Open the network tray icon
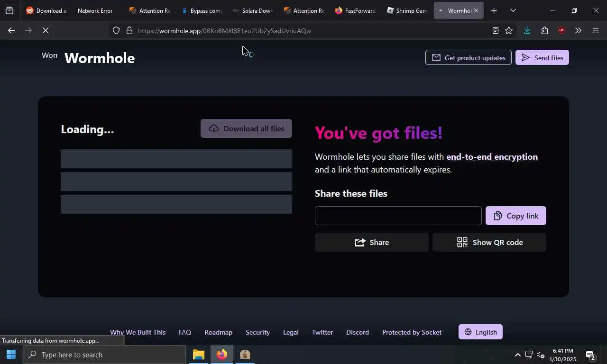This screenshot has height=364, width=607. pos(529,355)
